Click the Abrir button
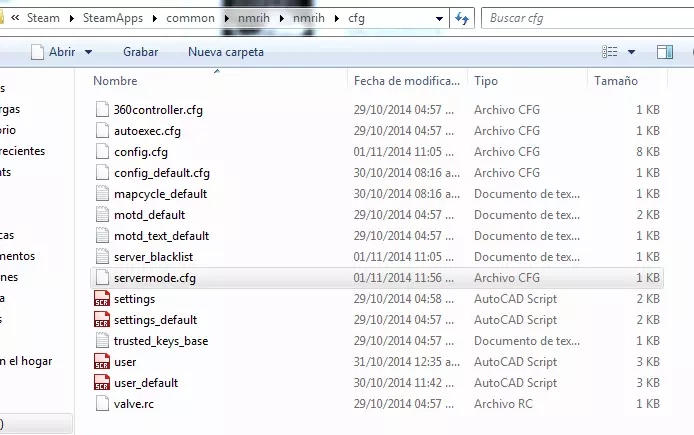Screen dimensions: 694x435 [x=62, y=52]
